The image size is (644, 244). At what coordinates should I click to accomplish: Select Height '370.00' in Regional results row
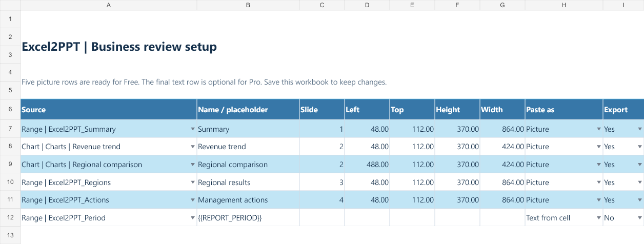pyautogui.click(x=457, y=182)
